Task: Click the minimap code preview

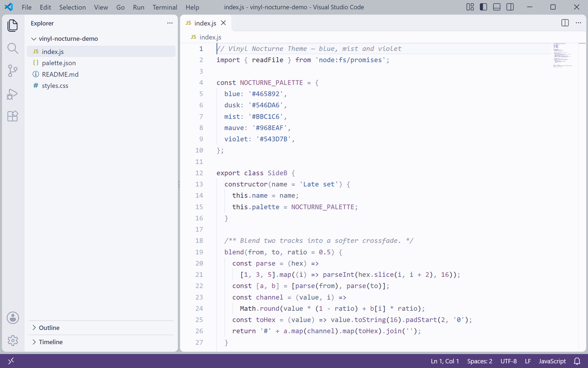Action: pyautogui.click(x=563, y=55)
